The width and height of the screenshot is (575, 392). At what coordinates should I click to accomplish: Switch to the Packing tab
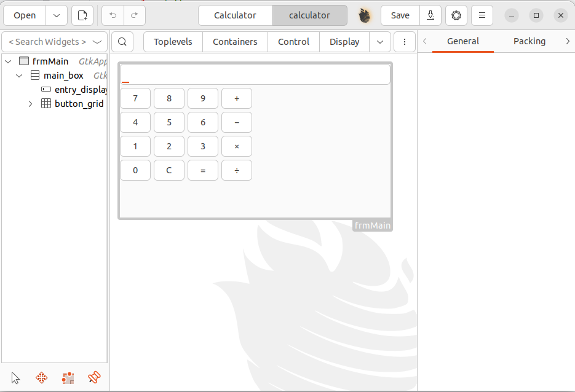(529, 41)
